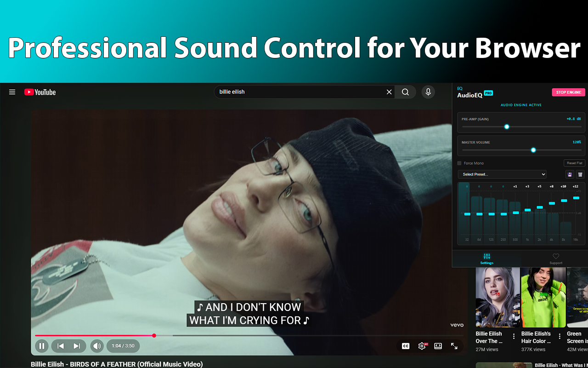The width and height of the screenshot is (588, 368).
Task: Click the 'AUDIO ENGINE ACTIVE' status text
Action: pos(521,105)
